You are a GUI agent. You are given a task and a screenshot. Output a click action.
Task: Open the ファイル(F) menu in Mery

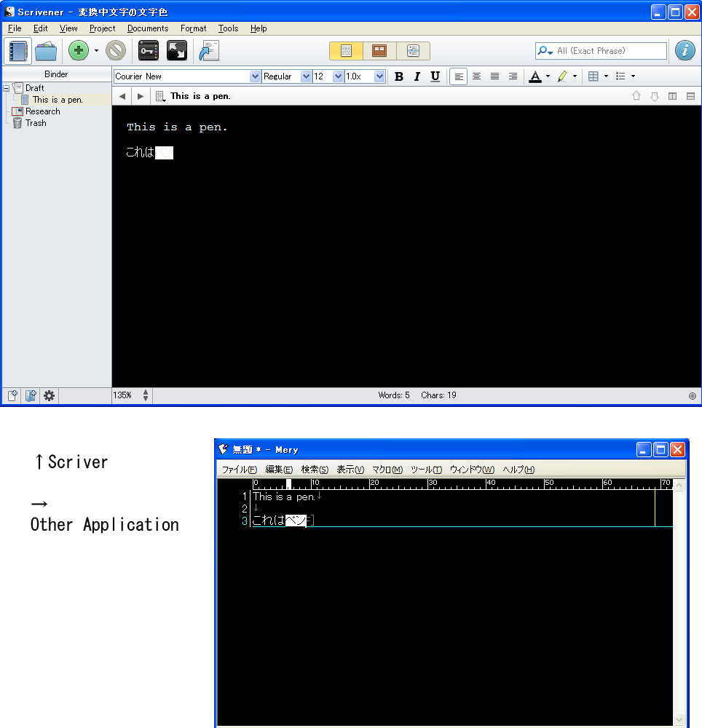(x=240, y=470)
